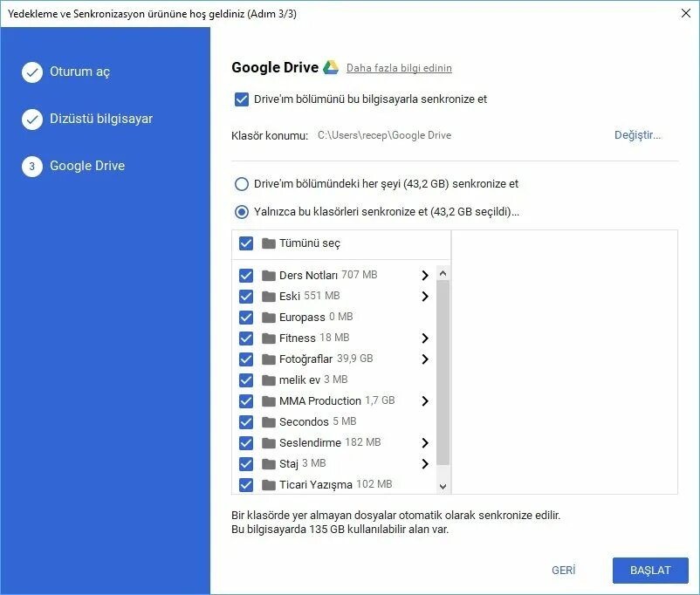Click the melik ev folder icon
Image resolution: width=700 pixels, height=595 pixels.
point(268,380)
